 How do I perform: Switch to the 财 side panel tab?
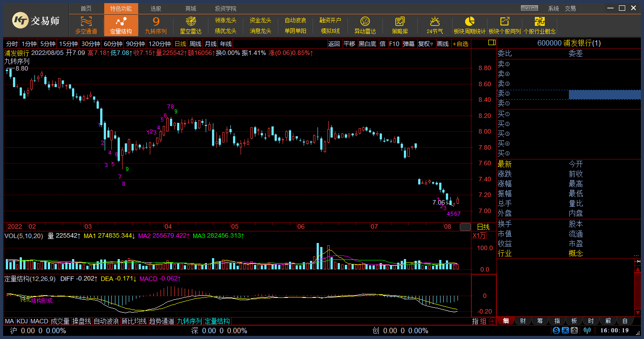(523, 321)
